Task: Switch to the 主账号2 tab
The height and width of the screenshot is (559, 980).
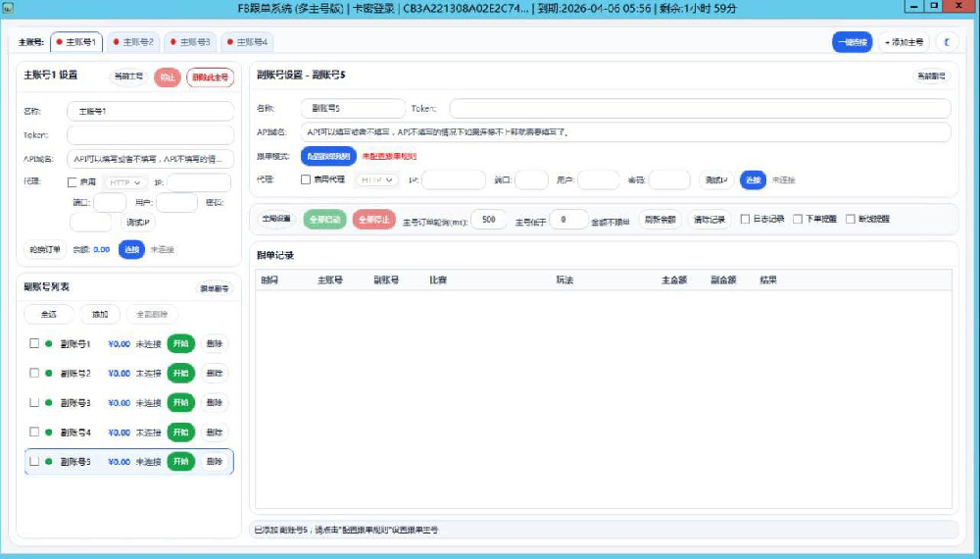Action: [x=133, y=42]
